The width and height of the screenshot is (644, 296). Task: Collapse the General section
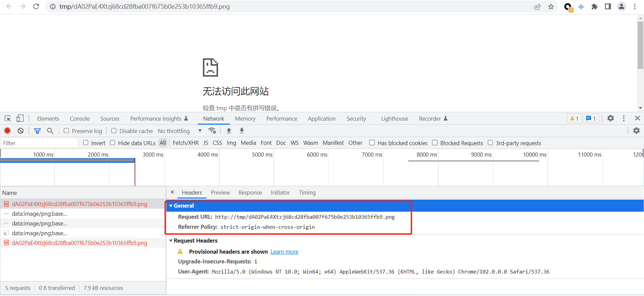point(171,206)
